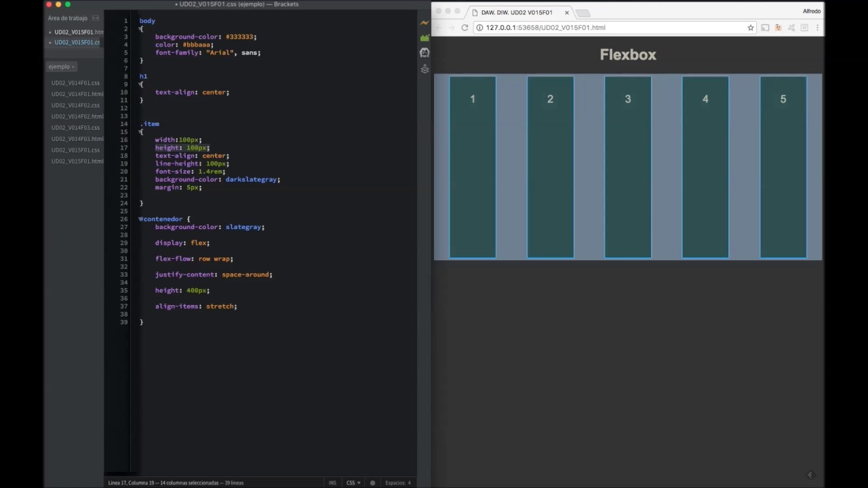The height and width of the screenshot is (488, 868).
Task: Click the Área de trabajo header
Action: 67,18
